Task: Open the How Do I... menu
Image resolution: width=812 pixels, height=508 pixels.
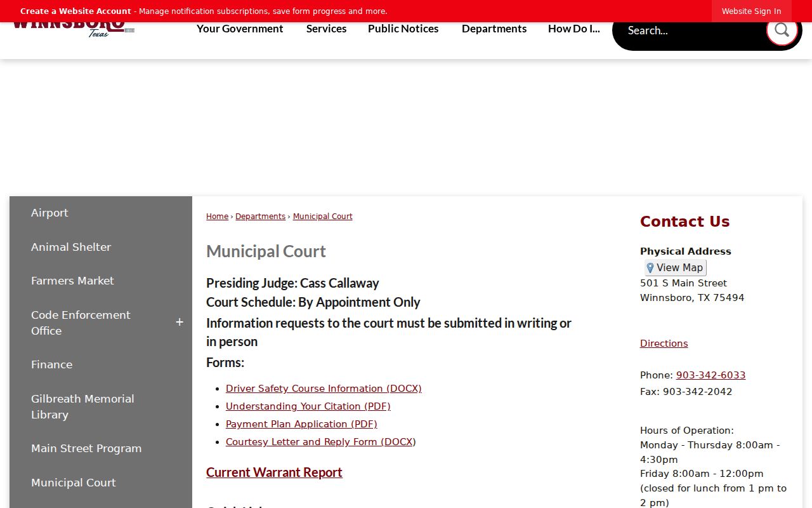Action: [574, 29]
